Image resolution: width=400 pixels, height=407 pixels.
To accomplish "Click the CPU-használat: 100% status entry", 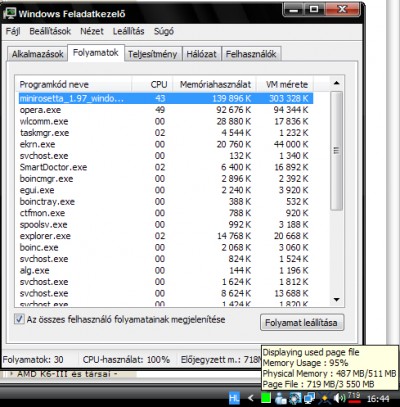I will [x=126, y=360].
